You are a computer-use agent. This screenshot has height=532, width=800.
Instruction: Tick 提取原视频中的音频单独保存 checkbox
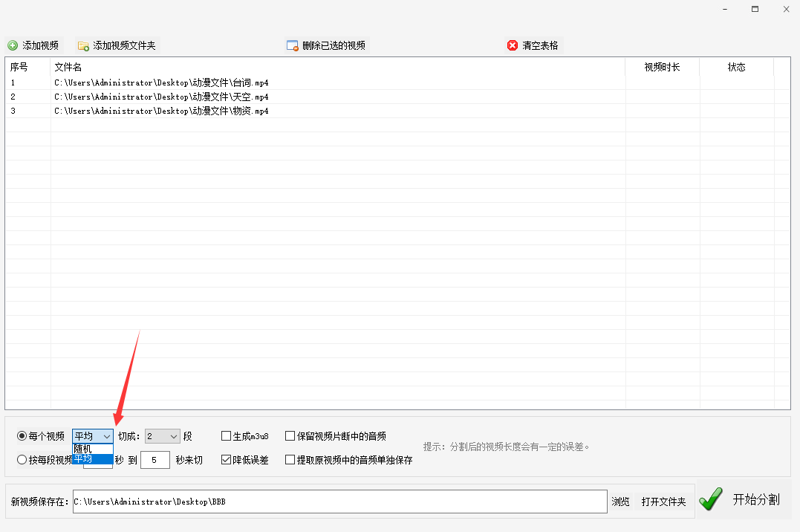tap(290, 460)
